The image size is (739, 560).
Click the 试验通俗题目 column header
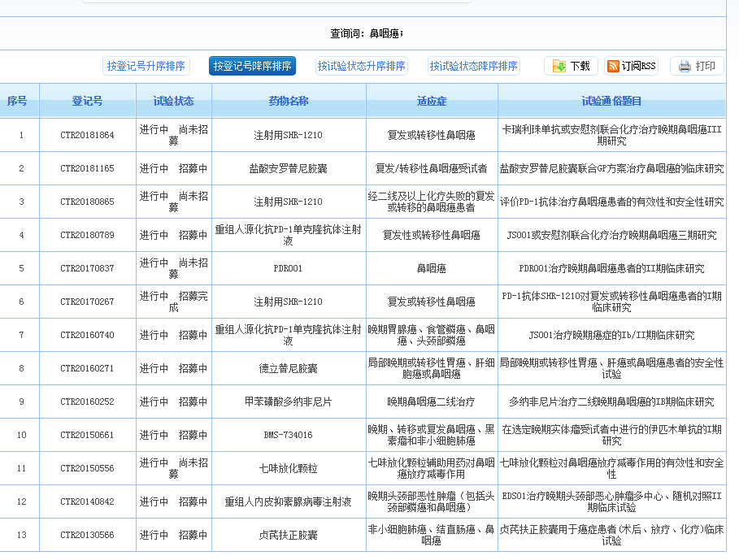click(611, 102)
